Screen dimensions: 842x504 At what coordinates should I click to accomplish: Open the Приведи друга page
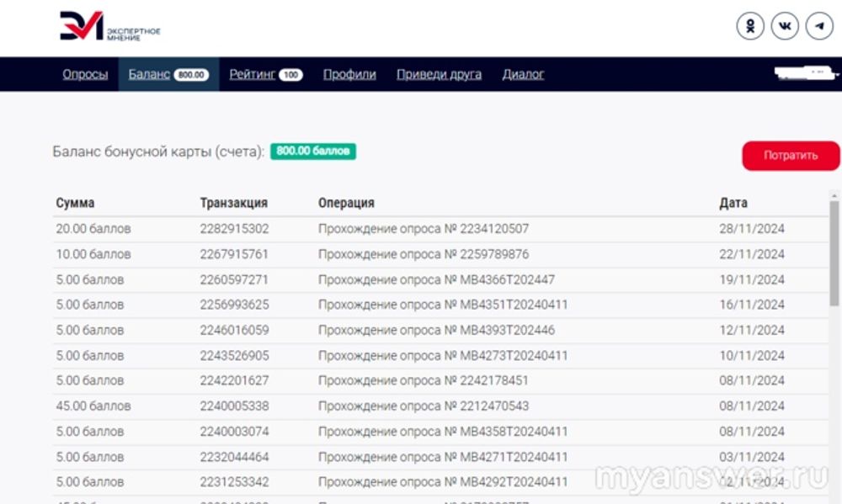(439, 74)
